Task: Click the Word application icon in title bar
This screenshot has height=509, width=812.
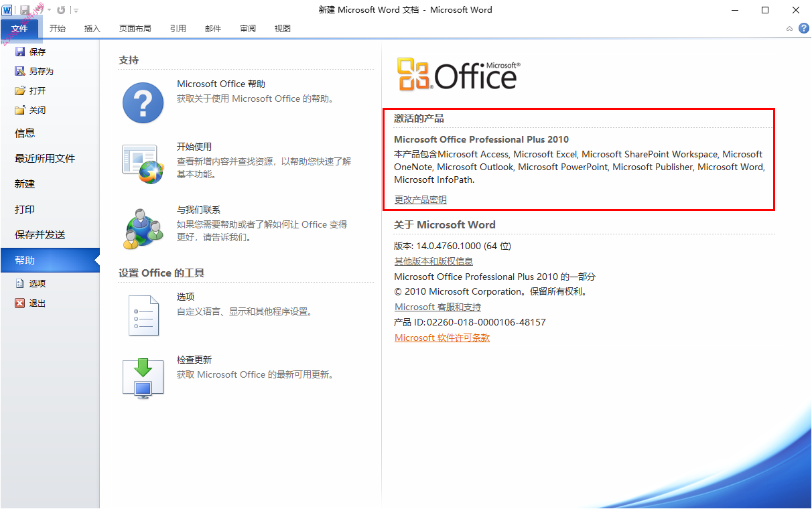Action: 7,9
